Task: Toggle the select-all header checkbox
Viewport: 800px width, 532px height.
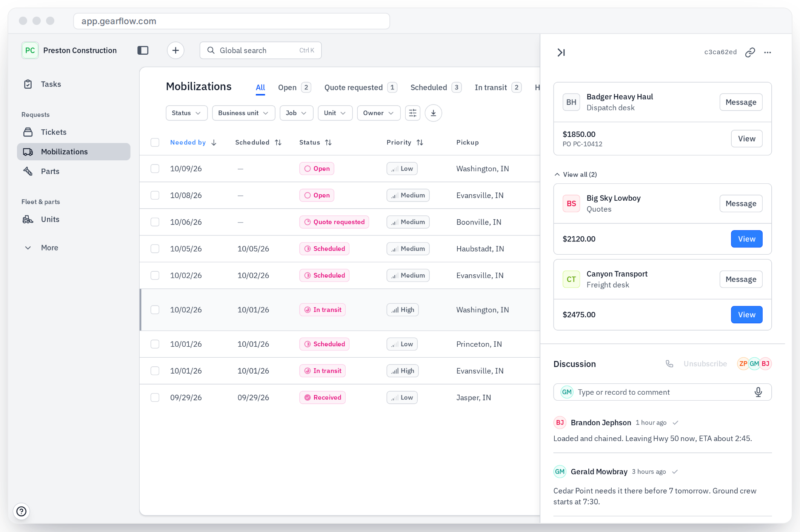Action: (x=155, y=142)
